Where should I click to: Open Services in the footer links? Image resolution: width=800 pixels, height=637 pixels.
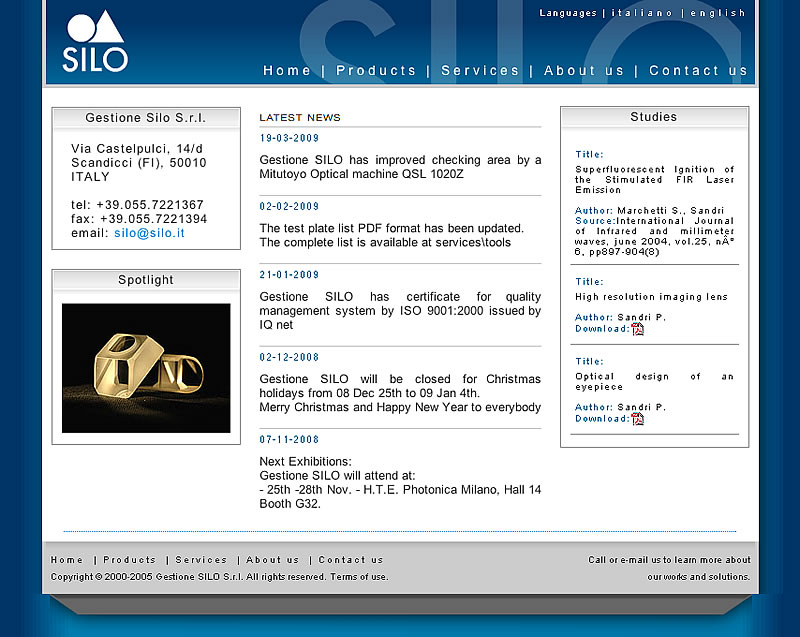click(201, 559)
